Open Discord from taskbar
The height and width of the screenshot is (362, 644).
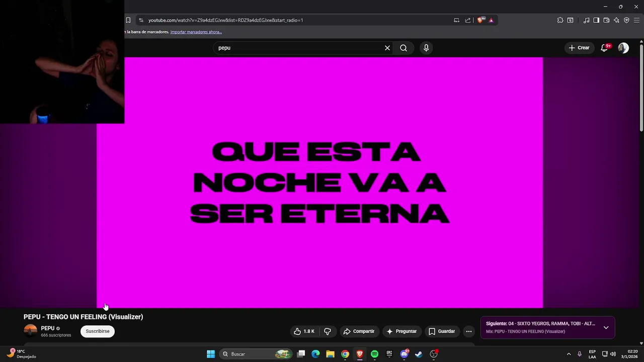[x=404, y=354]
